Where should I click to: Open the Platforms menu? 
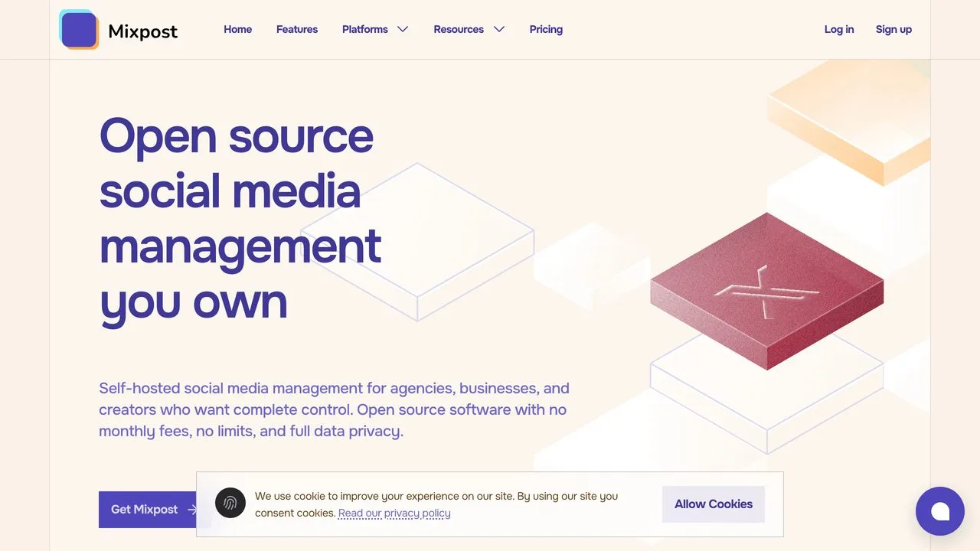(365, 29)
